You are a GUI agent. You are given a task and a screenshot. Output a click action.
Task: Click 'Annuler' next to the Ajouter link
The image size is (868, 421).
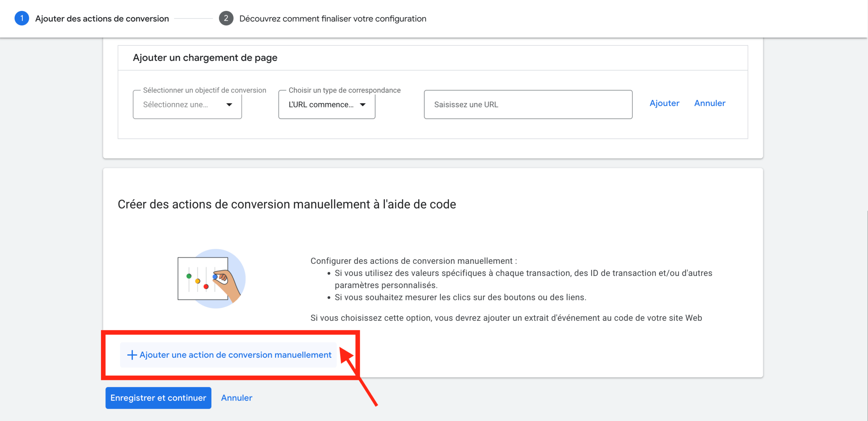[709, 103]
